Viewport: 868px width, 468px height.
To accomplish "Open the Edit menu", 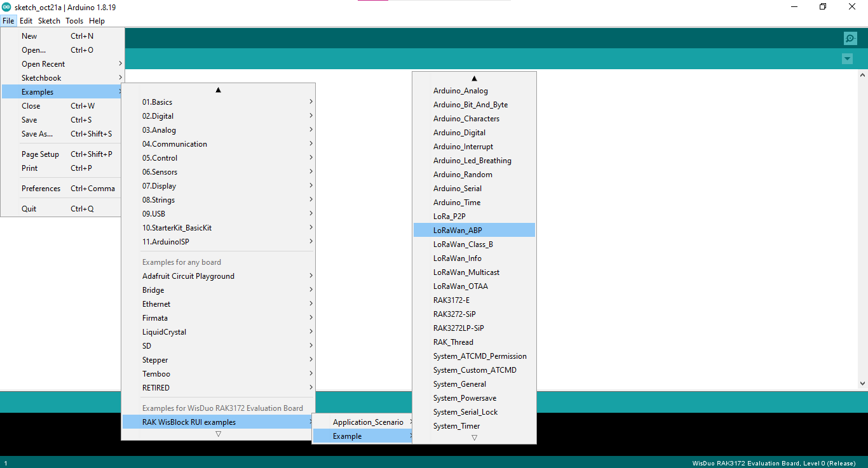I will [x=26, y=21].
